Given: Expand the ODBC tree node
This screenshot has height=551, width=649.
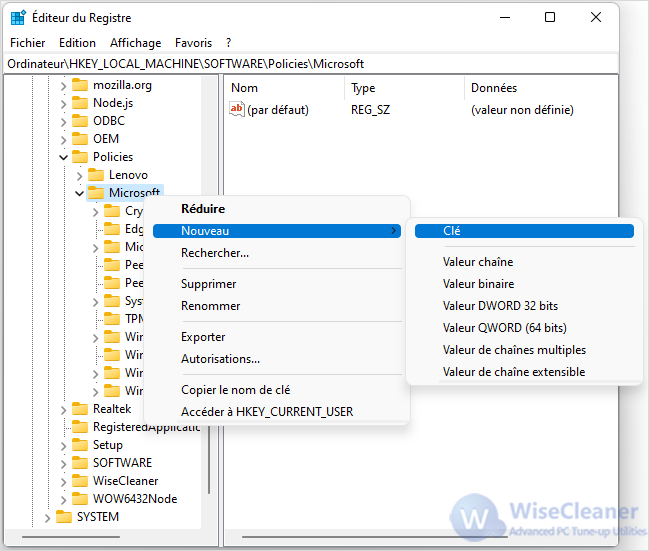Looking at the screenshot, I should click(63, 122).
